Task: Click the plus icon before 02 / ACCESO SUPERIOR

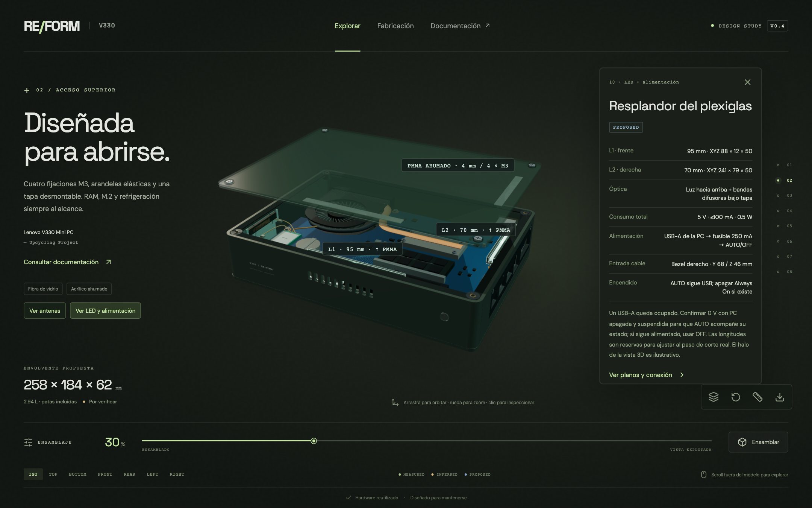Action: [27, 90]
